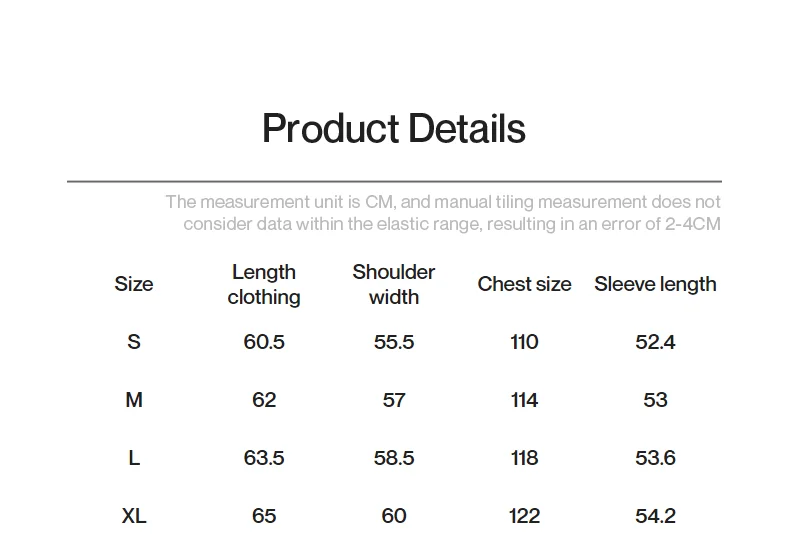Select the Size column header
The height and width of the screenshot is (545, 790).
tap(134, 284)
